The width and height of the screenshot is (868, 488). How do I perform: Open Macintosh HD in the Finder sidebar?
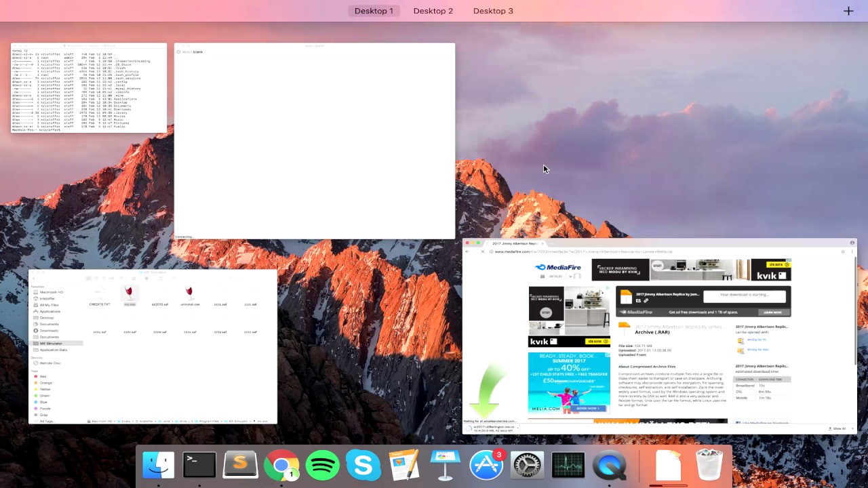tap(52, 292)
